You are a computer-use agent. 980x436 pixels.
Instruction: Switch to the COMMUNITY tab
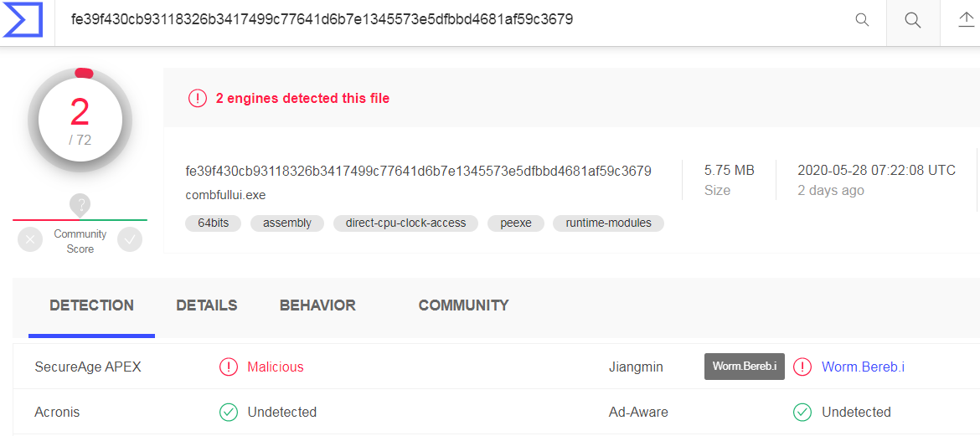464,305
